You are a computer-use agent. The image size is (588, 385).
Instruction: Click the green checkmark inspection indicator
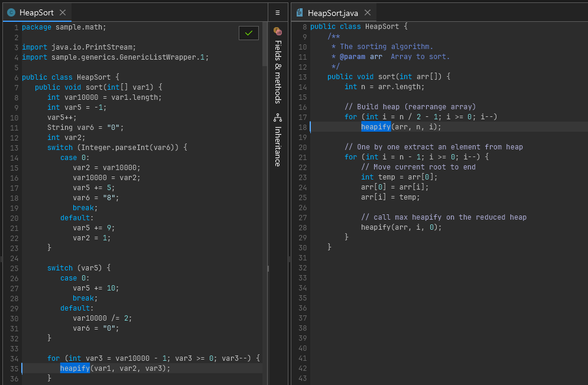click(249, 33)
